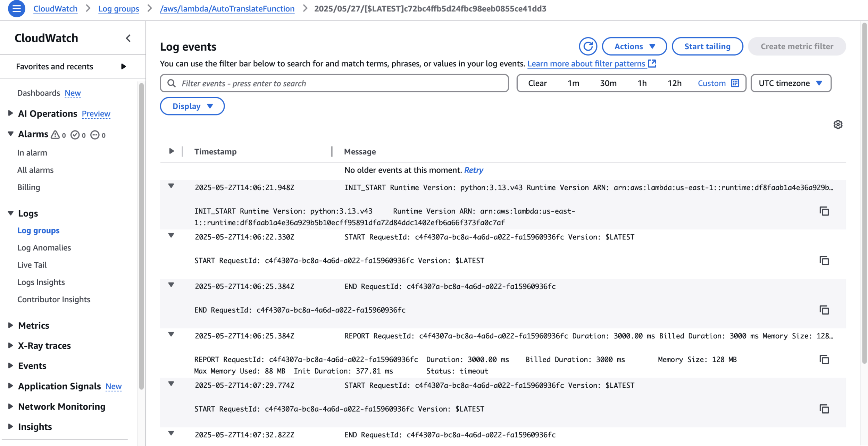Viewport: 868px width, 446px height.
Task: Click the Start tailing button
Action: [707, 47]
